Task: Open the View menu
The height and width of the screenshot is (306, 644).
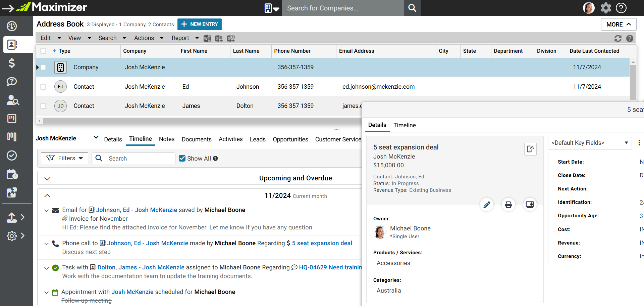Action: pyautogui.click(x=79, y=38)
